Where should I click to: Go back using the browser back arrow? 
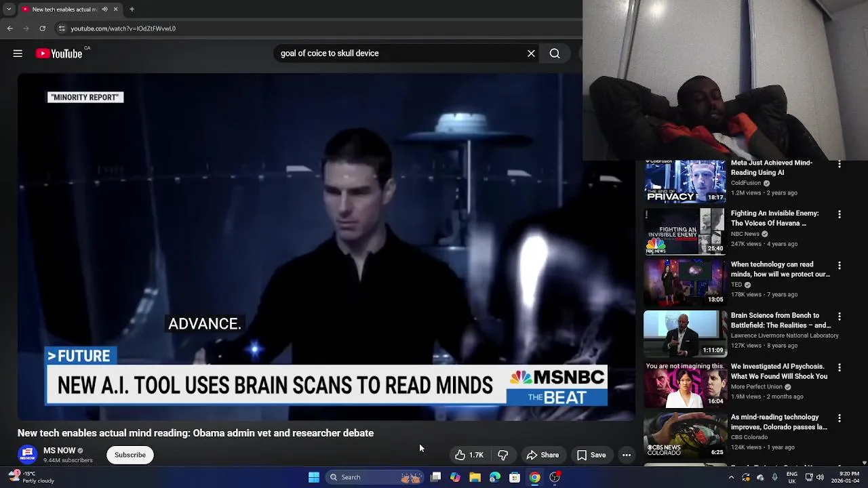pos(9,28)
